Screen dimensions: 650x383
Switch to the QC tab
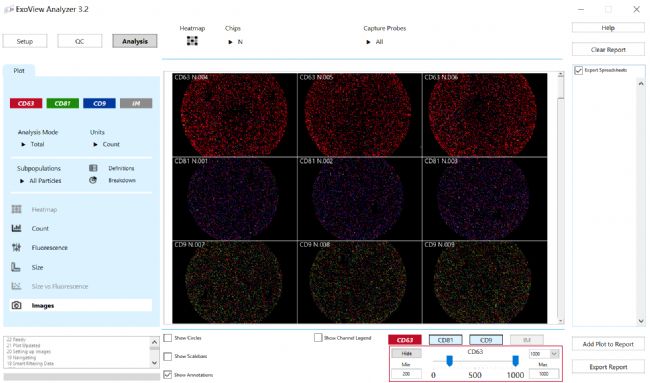80,41
